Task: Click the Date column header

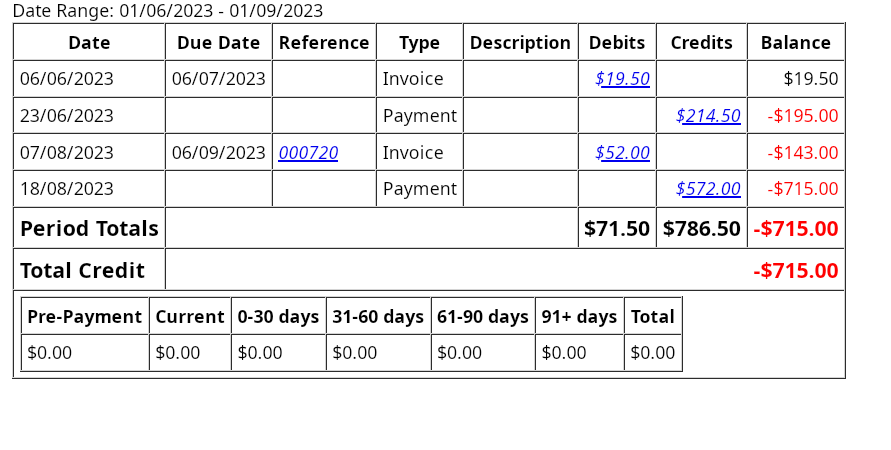Action: (89, 43)
